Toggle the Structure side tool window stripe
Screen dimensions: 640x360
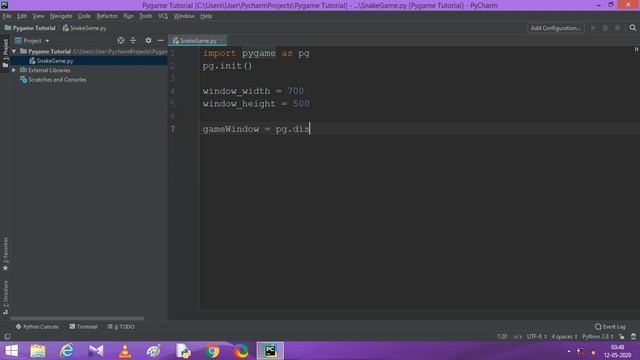click(x=5, y=297)
